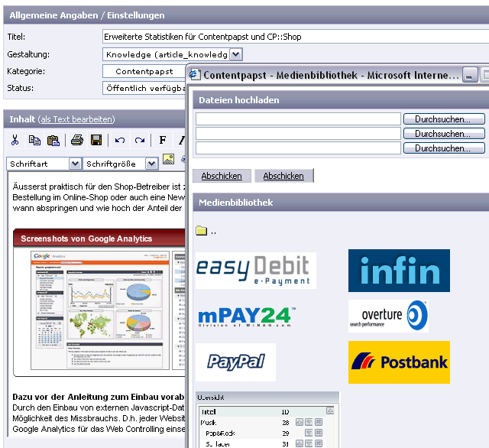Save content with the floppy disk icon
489x448 pixels.
[x=96, y=140]
